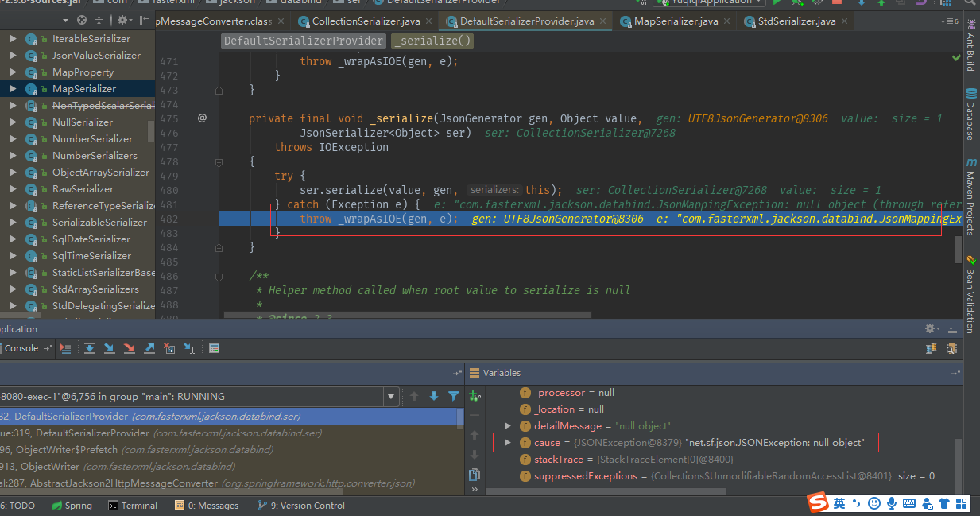Open the thread selector dropdown

(390, 396)
